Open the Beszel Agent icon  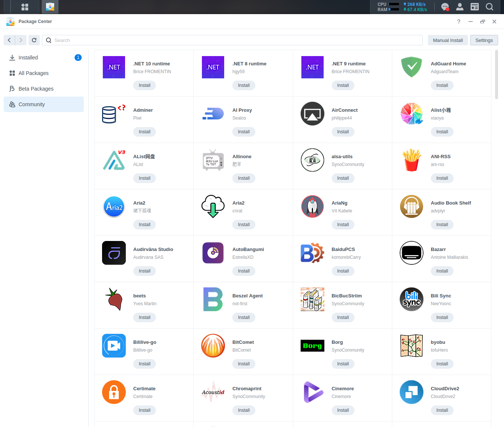point(213,299)
